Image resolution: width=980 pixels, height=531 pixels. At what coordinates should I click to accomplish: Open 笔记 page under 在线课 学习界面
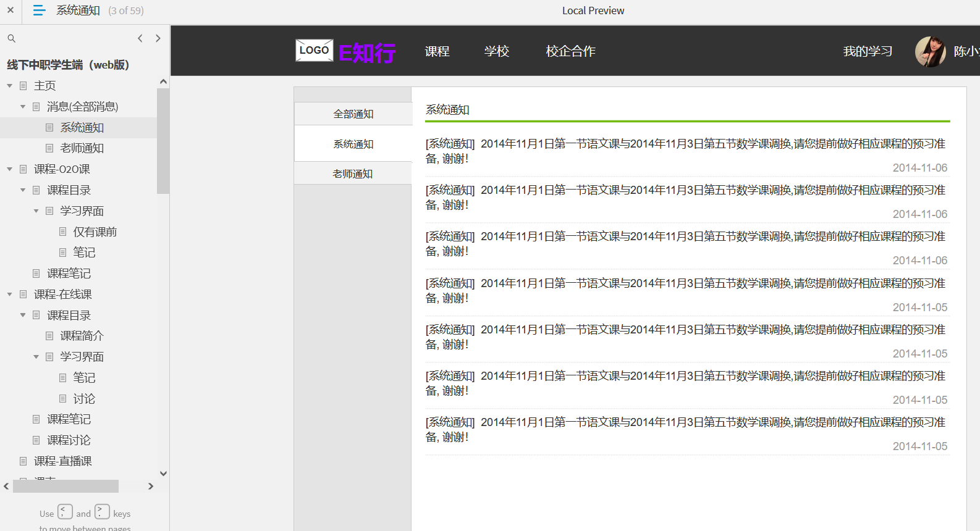tap(84, 378)
